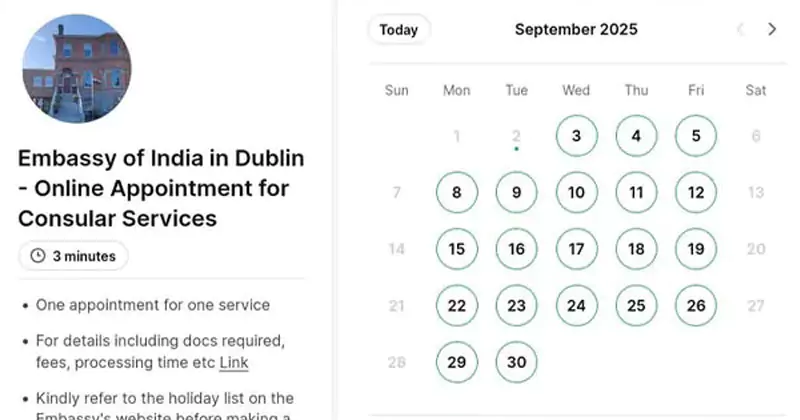The width and height of the screenshot is (800, 420).
Task: Click the embassy building thumbnail photo
Action: coord(77,69)
